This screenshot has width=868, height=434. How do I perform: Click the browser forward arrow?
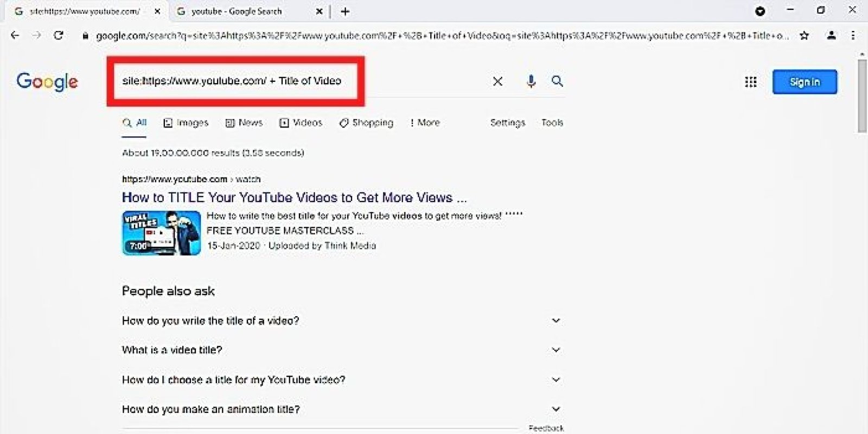(36, 35)
